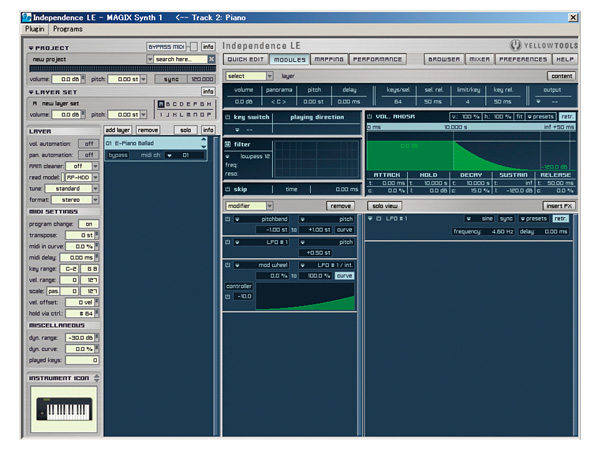600x450 pixels.
Task: Toggle the sync button in project section
Action: point(171,79)
